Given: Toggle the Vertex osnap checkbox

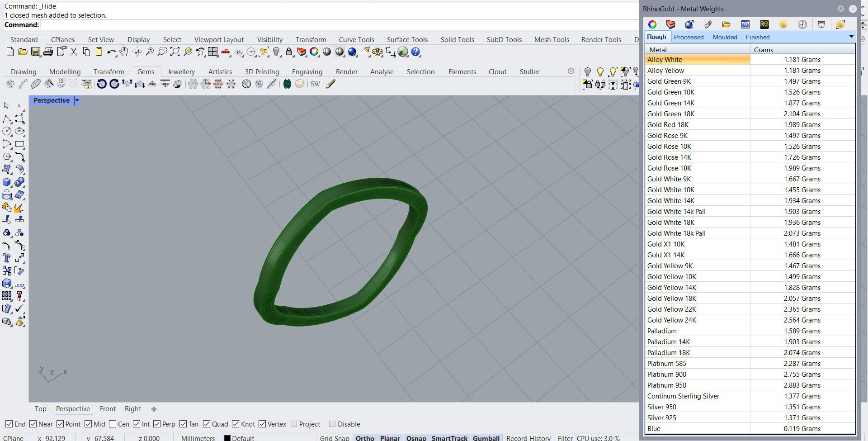Looking at the screenshot, I should [x=262, y=424].
